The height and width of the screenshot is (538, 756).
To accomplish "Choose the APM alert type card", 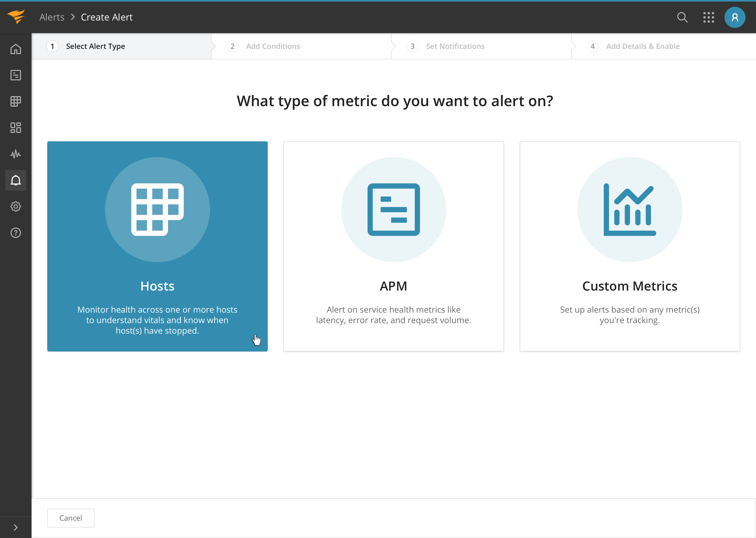I will tap(393, 246).
